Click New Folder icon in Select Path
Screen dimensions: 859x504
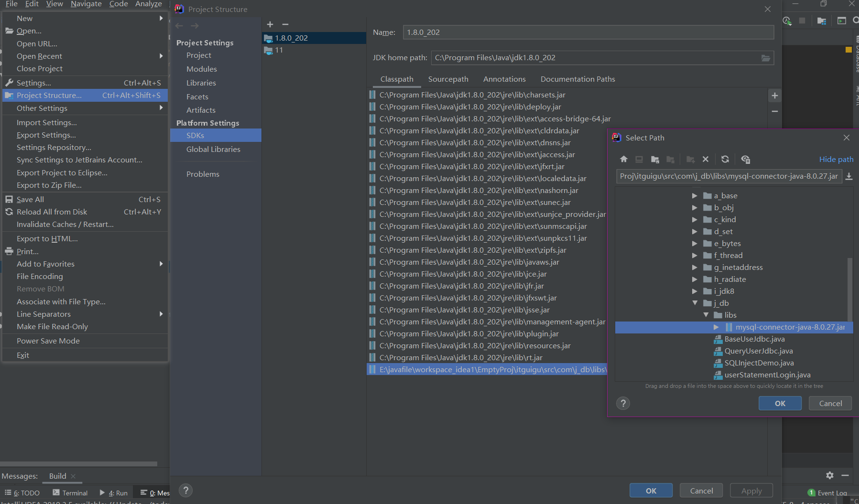pos(690,159)
